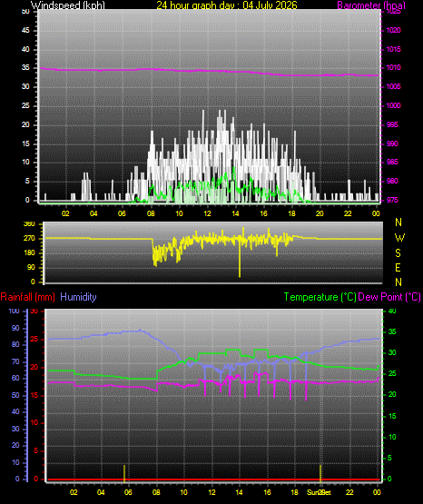This screenshot has height=504, width=423.
Task: Click hour "14" under the bottom temperature chart
Action: [239, 492]
